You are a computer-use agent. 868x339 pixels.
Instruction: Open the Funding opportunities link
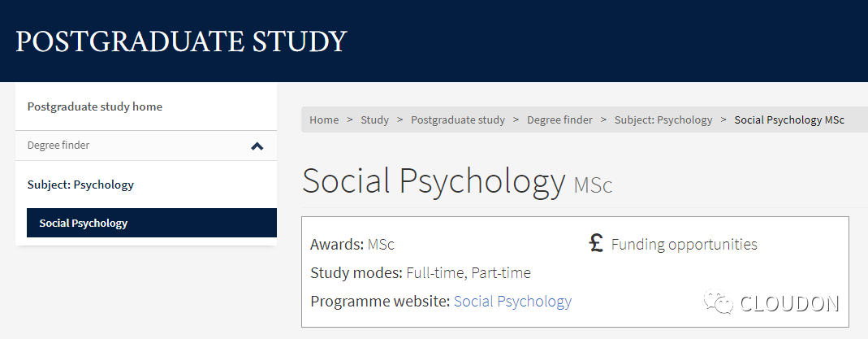(684, 244)
